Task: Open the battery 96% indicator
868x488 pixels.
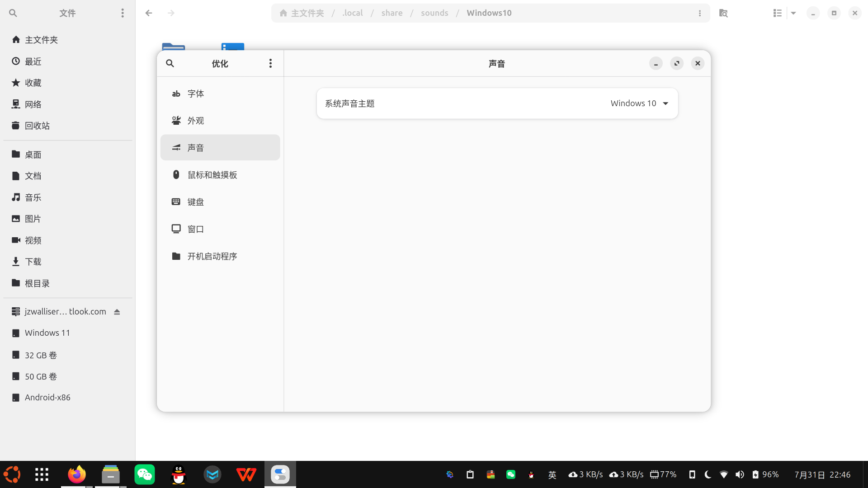Action: pyautogui.click(x=765, y=474)
